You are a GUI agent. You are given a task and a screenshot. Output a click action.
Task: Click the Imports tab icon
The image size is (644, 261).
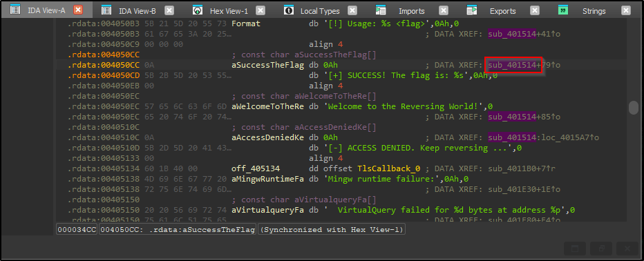381,10
